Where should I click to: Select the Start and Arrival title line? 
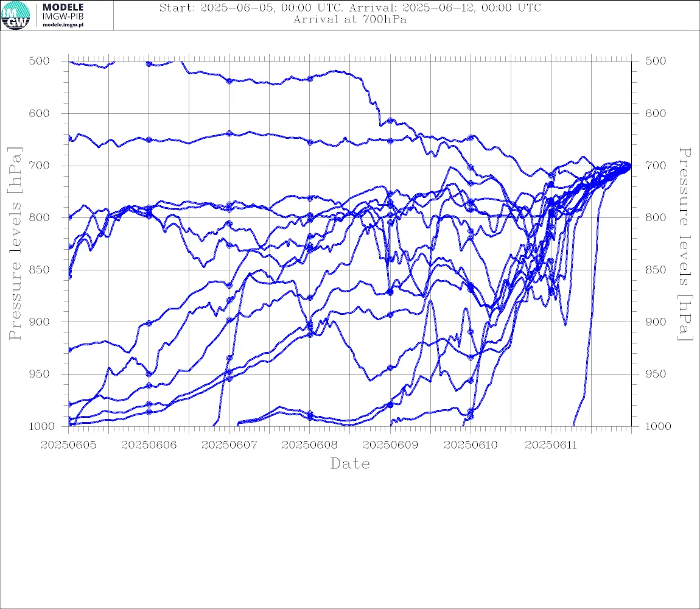tap(350, 8)
